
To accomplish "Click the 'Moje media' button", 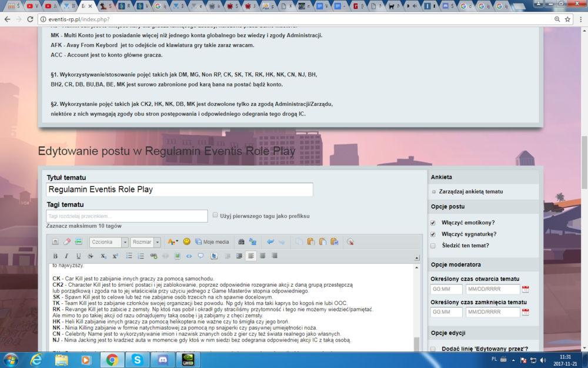I will [x=212, y=242].
